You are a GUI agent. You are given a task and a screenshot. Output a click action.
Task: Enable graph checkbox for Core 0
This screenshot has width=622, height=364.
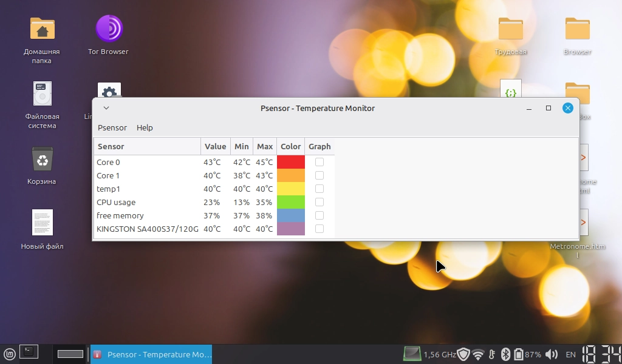click(x=320, y=162)
